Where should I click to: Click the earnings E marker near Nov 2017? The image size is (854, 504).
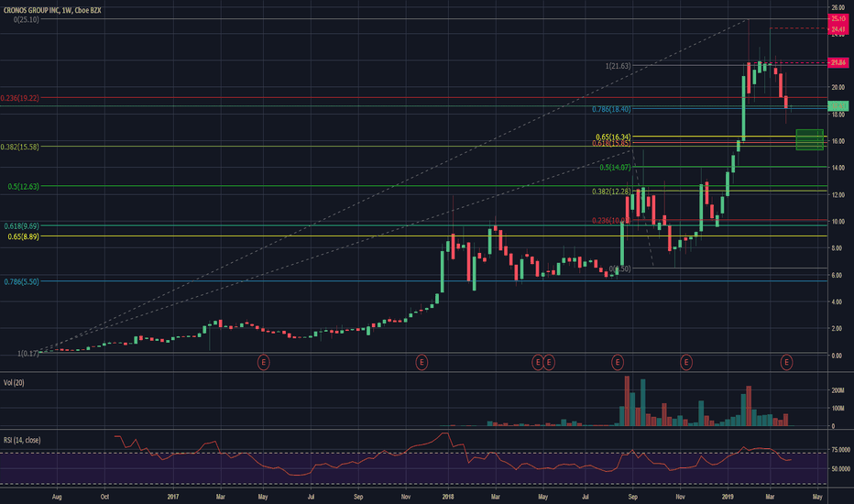(x=421, y=362)
